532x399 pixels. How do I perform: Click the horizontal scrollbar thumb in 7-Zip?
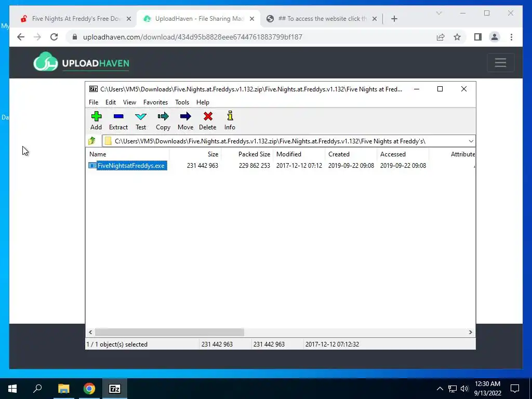click(169, 332)
